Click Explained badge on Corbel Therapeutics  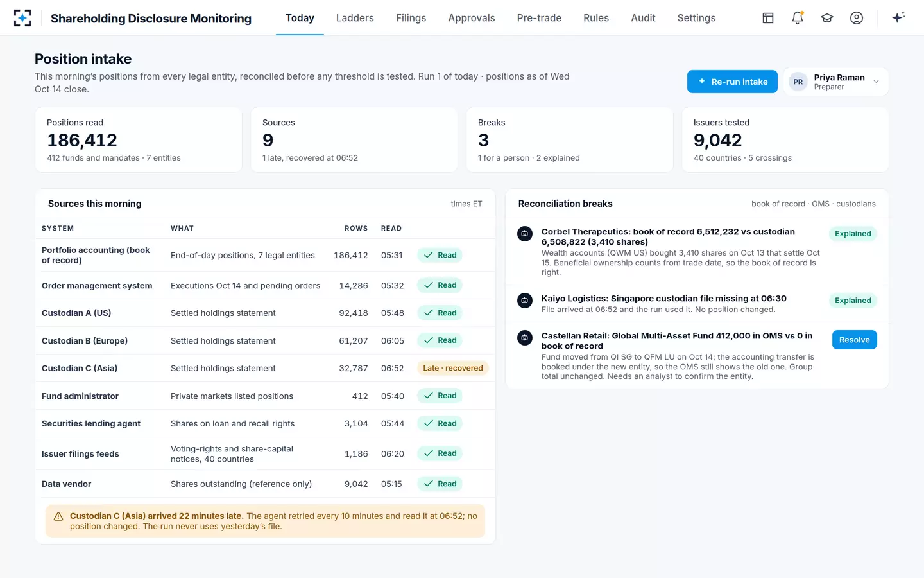[x=853, y=234]
